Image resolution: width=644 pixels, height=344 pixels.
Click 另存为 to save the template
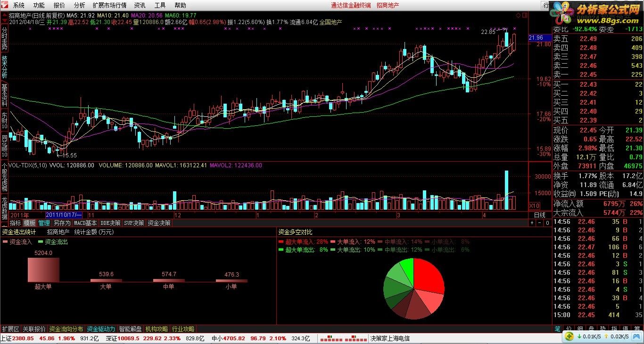point(62,223)
